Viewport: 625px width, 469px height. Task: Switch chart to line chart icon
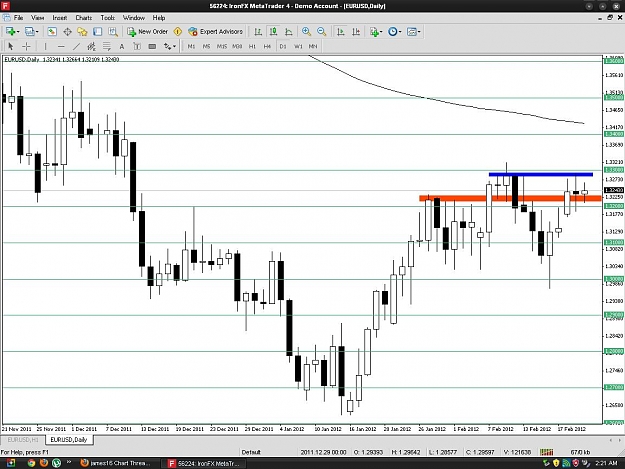point(289,31)
